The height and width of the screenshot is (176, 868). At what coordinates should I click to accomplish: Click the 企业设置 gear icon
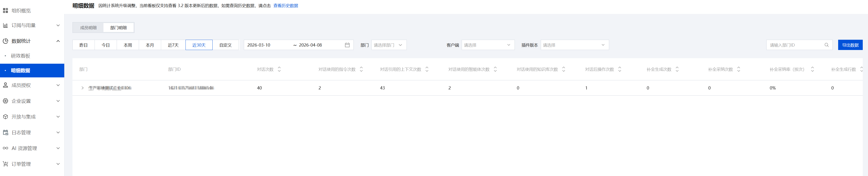tap(5, 101)
